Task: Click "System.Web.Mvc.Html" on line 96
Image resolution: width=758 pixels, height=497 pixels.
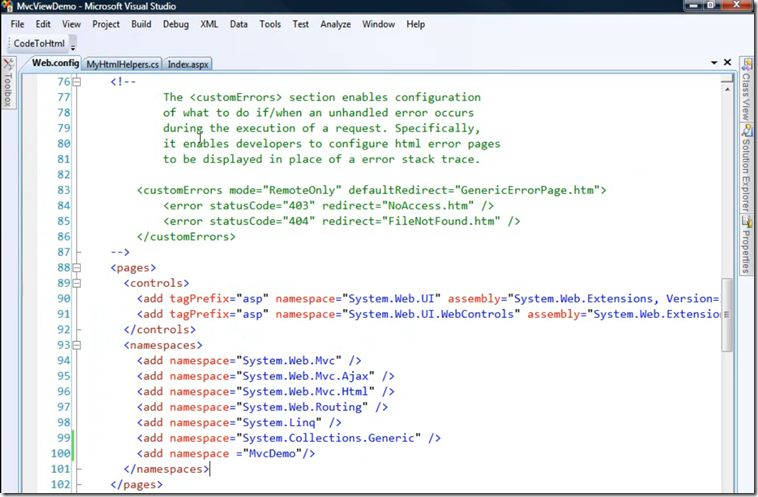Action: click(x=305, y=392)
